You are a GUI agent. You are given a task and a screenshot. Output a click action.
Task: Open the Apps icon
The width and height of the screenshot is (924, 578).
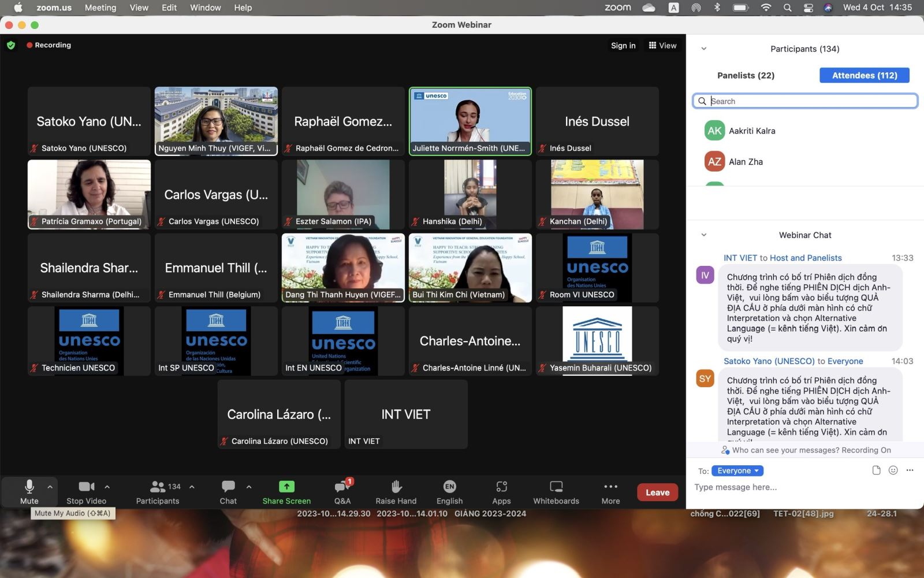tap(501, 487)
